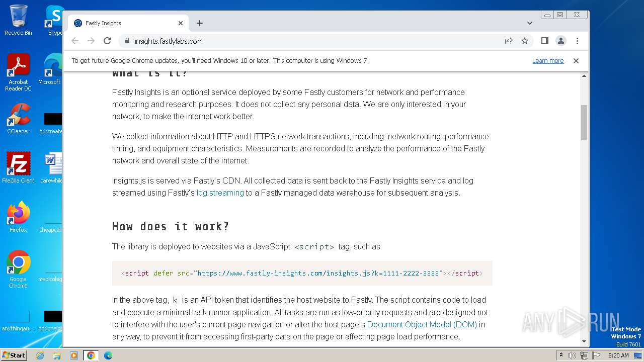Click the script tag code snippet
This screenshot has height=362, width=644.
302,274
